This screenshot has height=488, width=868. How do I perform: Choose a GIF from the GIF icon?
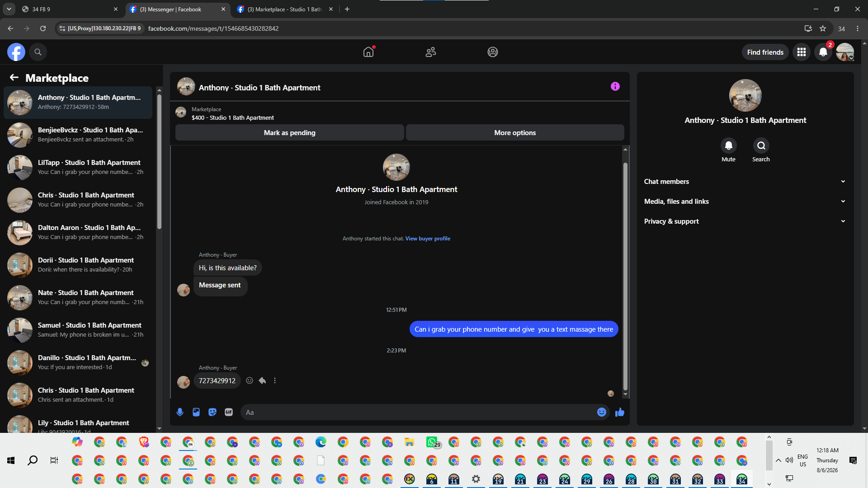click(x=229, y=412)
